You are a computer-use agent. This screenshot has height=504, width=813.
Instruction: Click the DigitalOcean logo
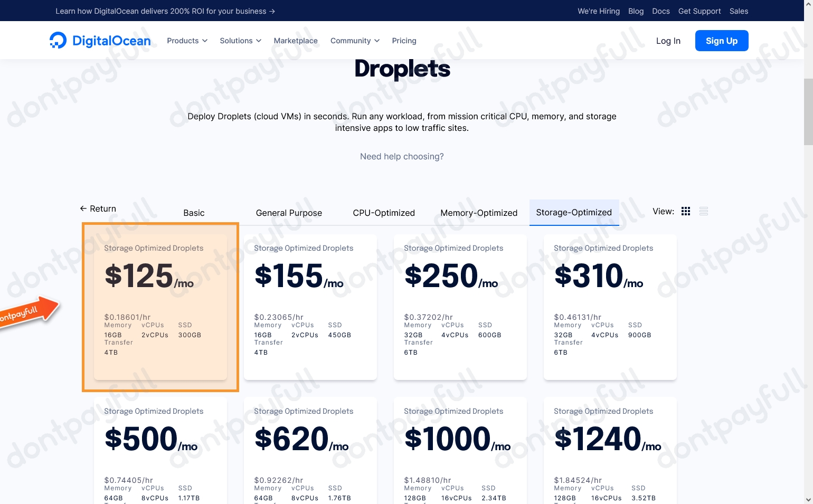[100, 40]
